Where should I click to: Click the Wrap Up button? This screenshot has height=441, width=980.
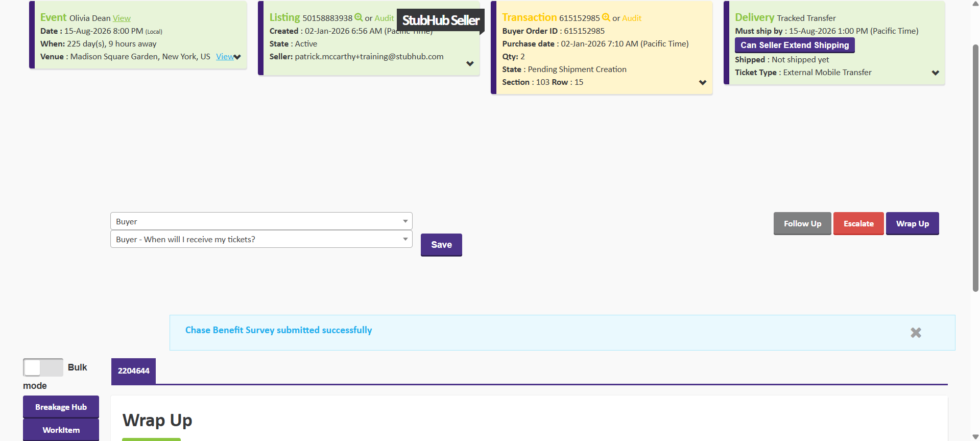pos(912,224)
